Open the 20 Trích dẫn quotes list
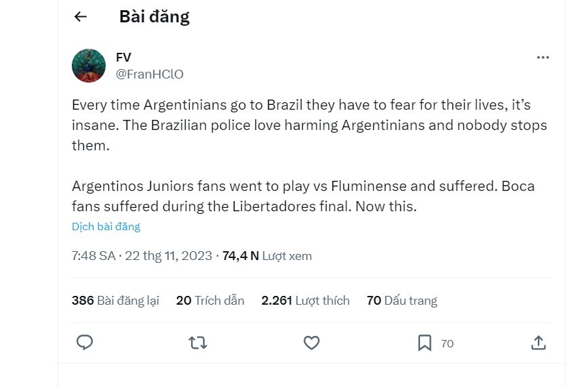Screen dimensions: 588x388 [211, 301]
